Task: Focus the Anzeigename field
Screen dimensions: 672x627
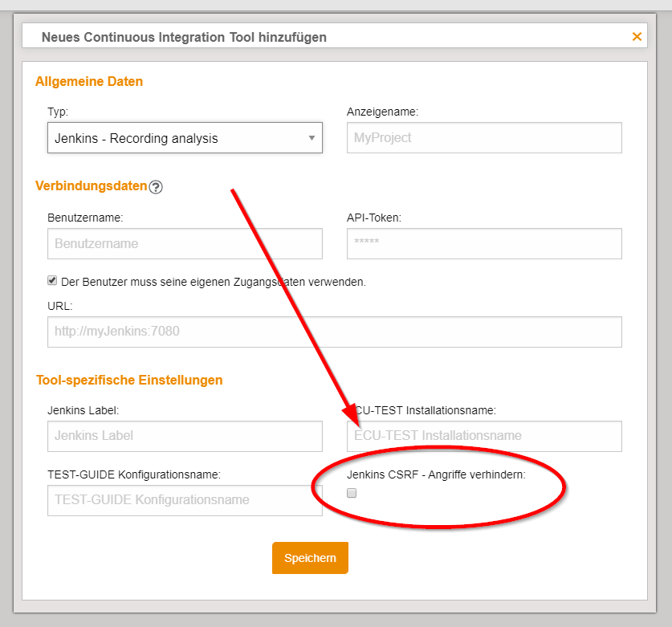Action: [484, 137]
